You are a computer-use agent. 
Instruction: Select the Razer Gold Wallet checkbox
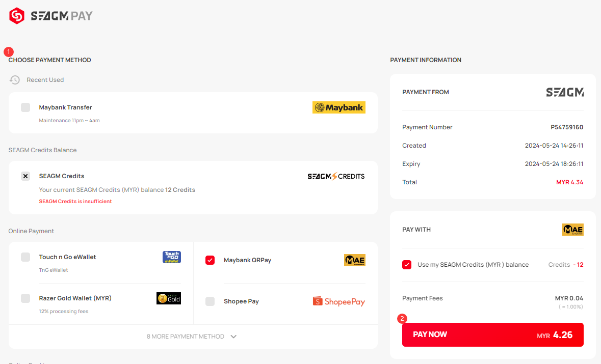click(25, 298)
